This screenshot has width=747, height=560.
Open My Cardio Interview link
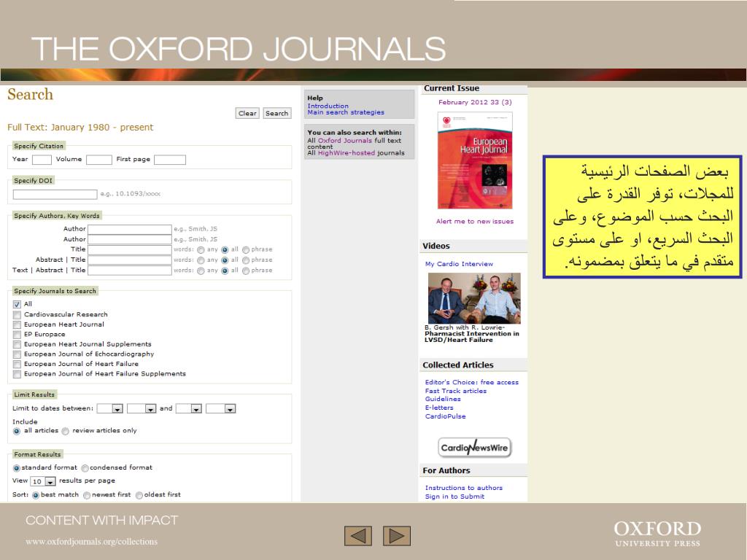click(459, 264)
